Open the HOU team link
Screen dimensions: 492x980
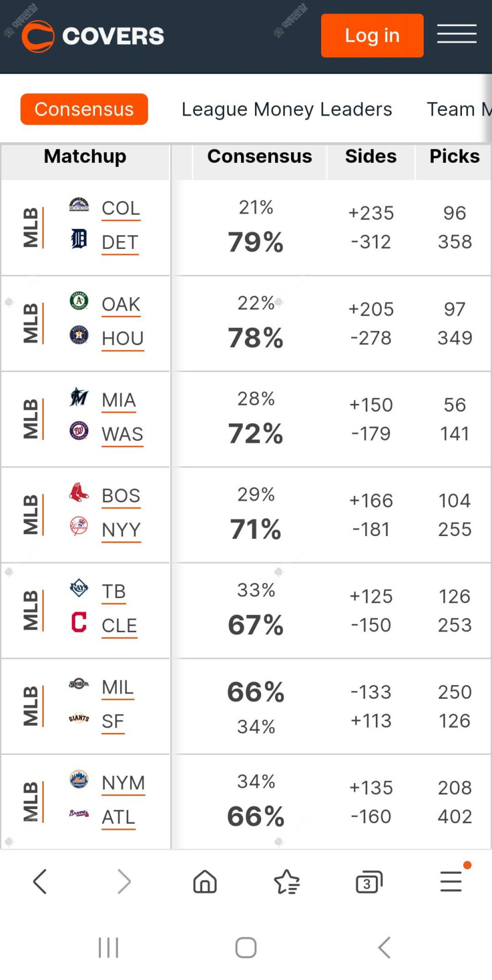(x=123, y=338)
